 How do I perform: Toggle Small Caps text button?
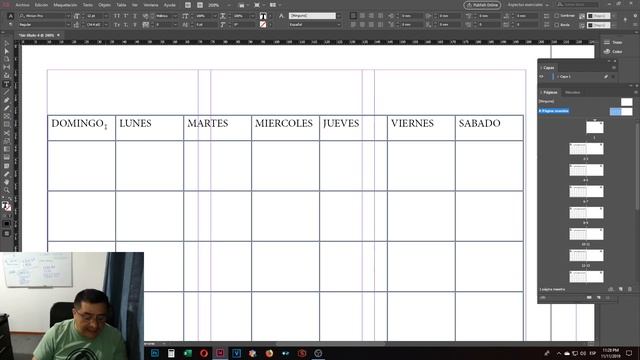[117, 25]
